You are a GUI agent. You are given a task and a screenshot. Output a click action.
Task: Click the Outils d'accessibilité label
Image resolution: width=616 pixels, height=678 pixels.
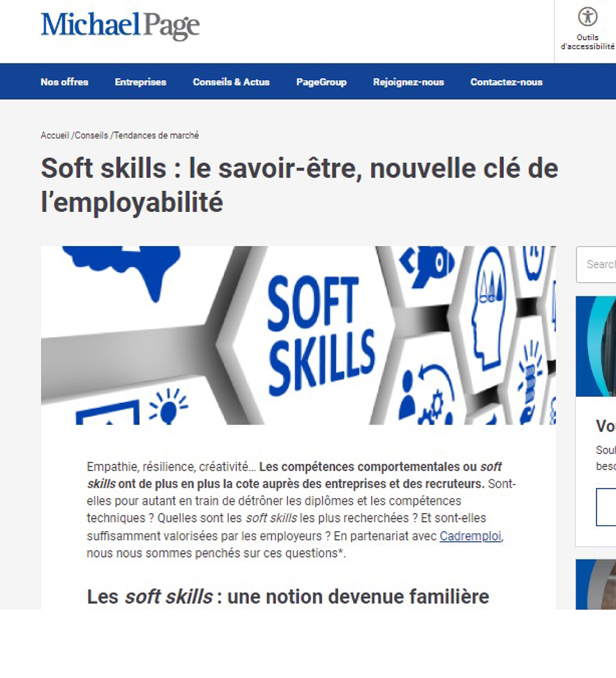pos(588,42)
